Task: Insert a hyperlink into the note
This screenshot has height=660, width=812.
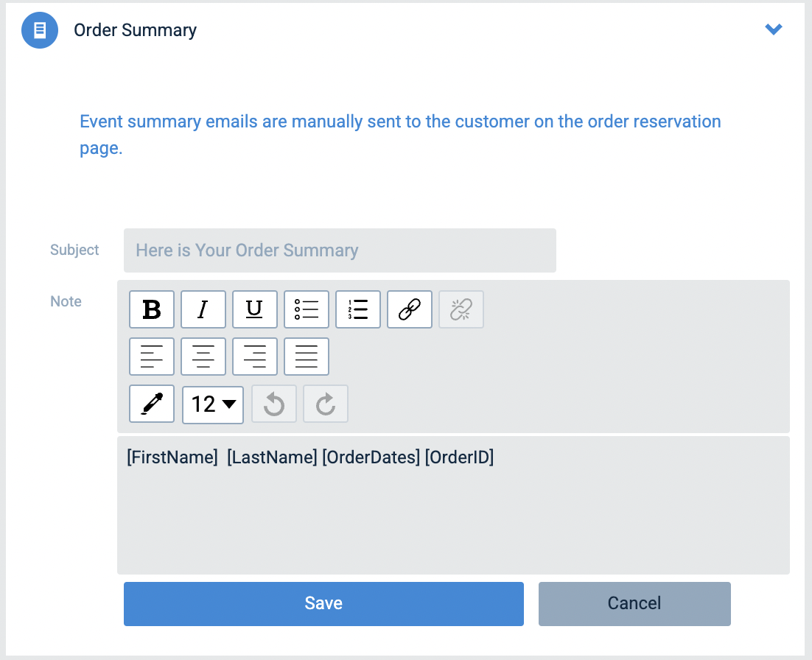Action: 410,309
